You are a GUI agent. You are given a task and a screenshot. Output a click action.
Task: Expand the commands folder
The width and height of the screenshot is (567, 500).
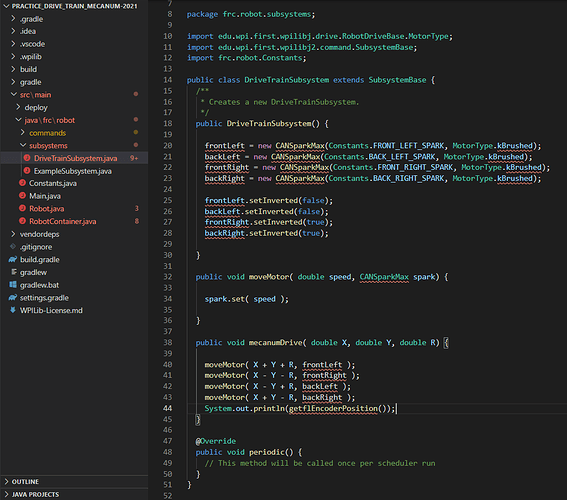[x=22, y=133]
